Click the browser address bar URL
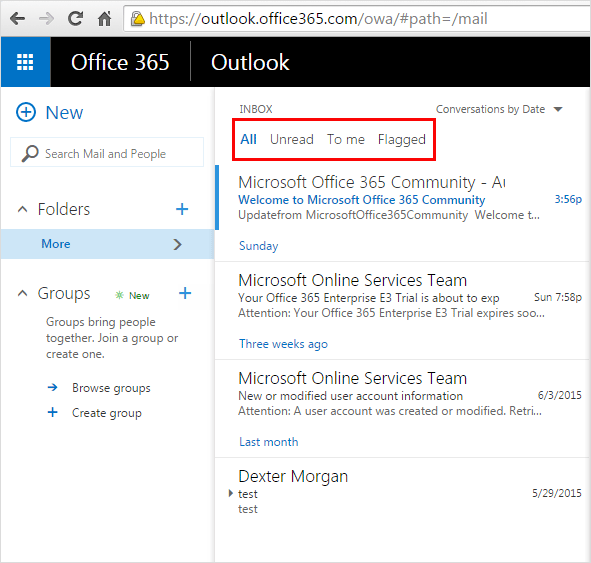This screenshot has height=563, width=591. point(318,18)
